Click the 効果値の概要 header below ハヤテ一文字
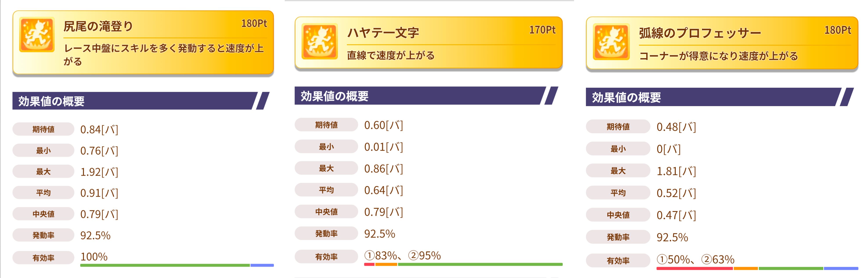 click(x=334, y=96)
